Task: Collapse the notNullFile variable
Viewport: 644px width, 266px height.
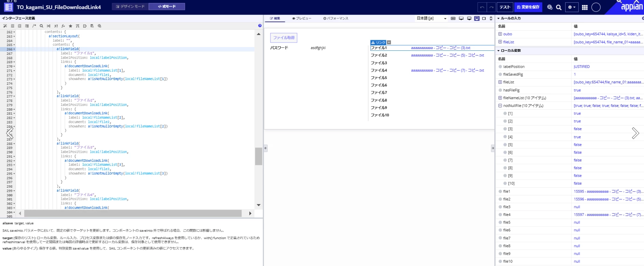Action: [x=500, y=106]
